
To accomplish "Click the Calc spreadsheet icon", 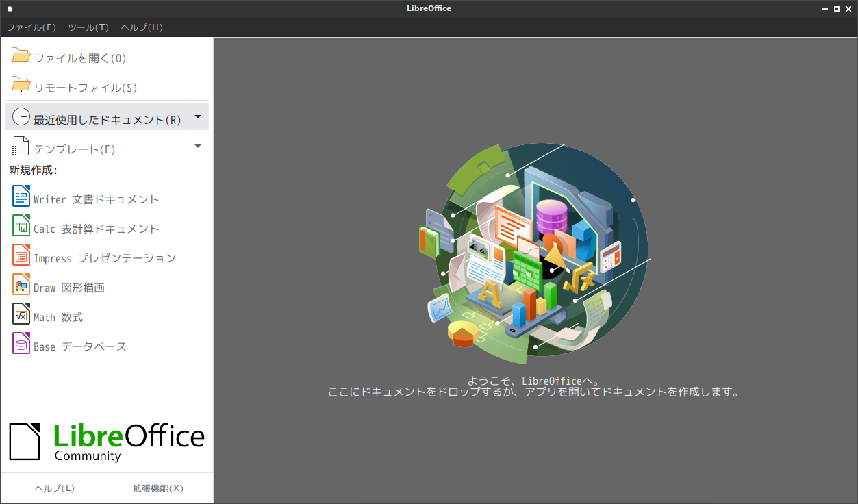I will [x=21, y=226].
